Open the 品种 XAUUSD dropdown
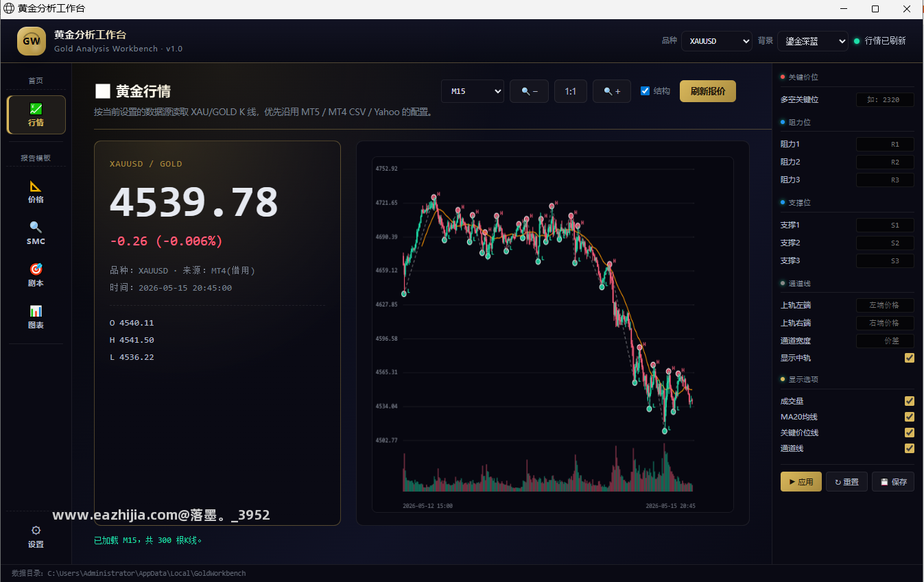This screenshot has width=924, height=582. pyautogui.click(x=716, y=41)
